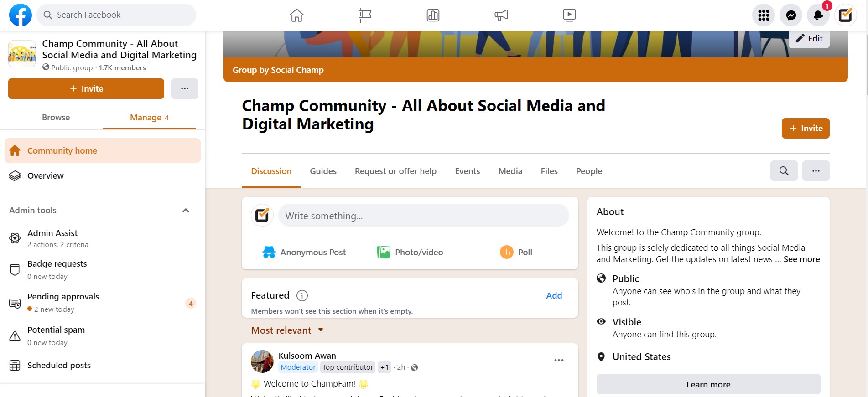The image size is (868, 397).
Task: Click the Facebook logo icon
Action: 21,15
